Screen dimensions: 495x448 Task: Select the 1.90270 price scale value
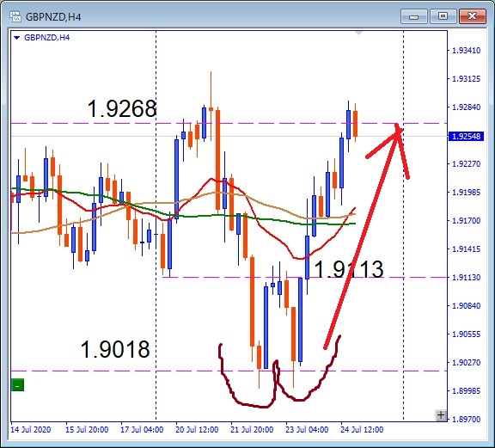pos(467,362)
